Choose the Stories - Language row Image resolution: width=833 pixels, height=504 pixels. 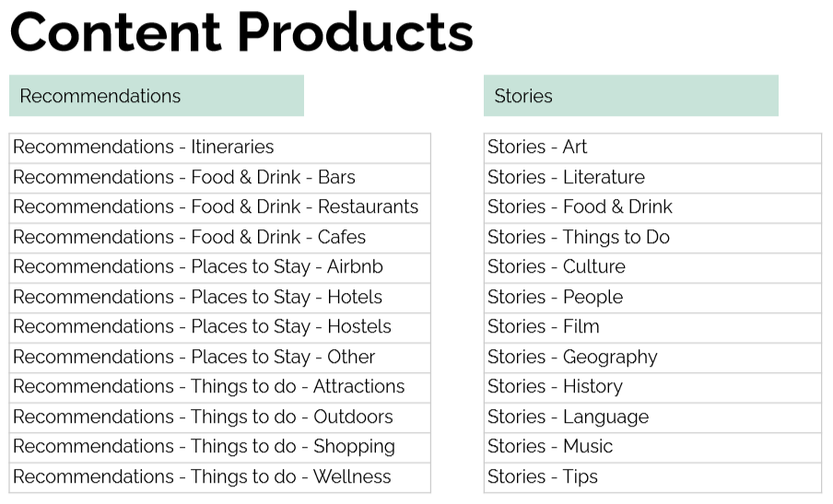pyautogui.click(x=651, y=417)
